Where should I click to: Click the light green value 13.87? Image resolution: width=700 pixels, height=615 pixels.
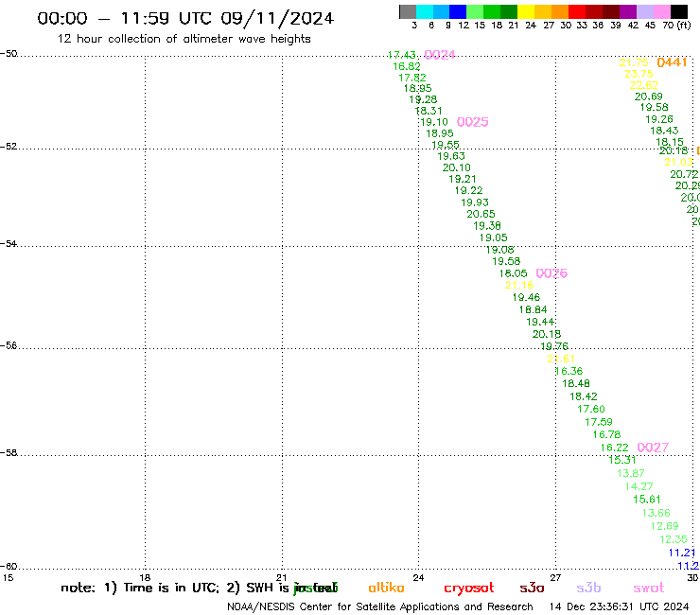coord(631,473)
